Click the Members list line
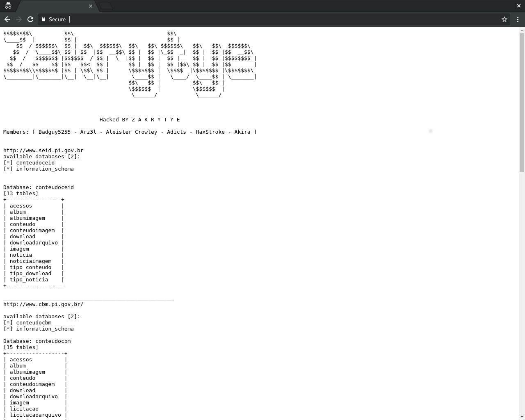Image resolution: width=525 pixels, height=420 pixels. click(x=130, y=132)
